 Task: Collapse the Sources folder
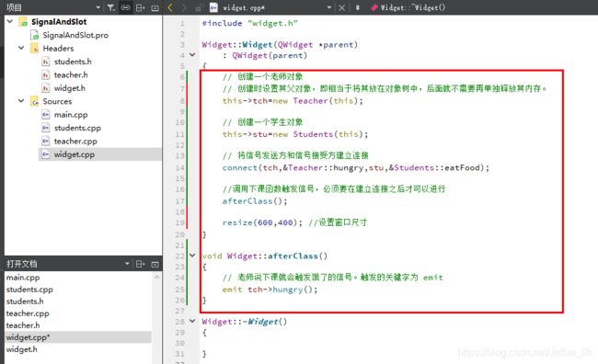coord(21,101)
